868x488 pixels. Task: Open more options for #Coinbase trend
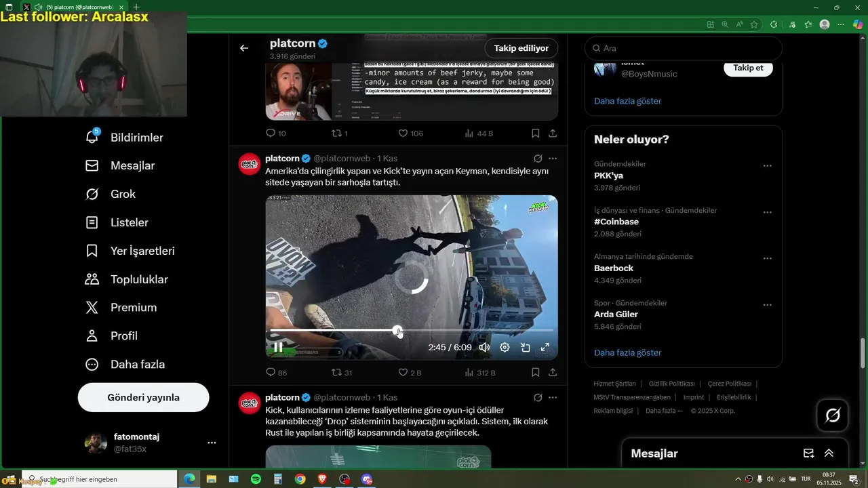pos(768,212)
